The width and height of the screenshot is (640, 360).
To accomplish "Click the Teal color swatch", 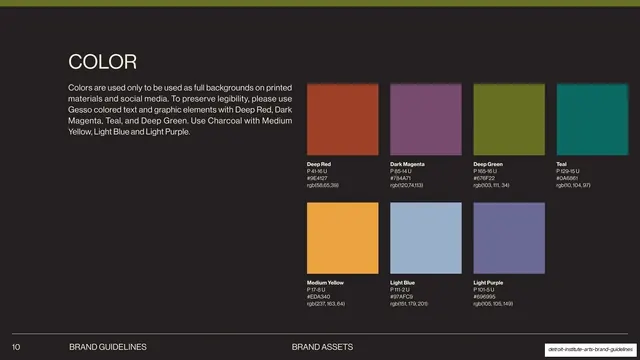I will point(592,120).
